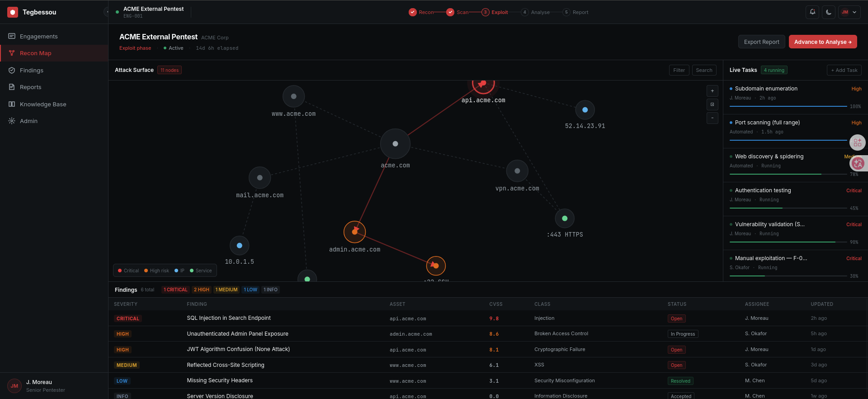
Task: Click the :443 HTTPS service node
Action: [565, 218]
